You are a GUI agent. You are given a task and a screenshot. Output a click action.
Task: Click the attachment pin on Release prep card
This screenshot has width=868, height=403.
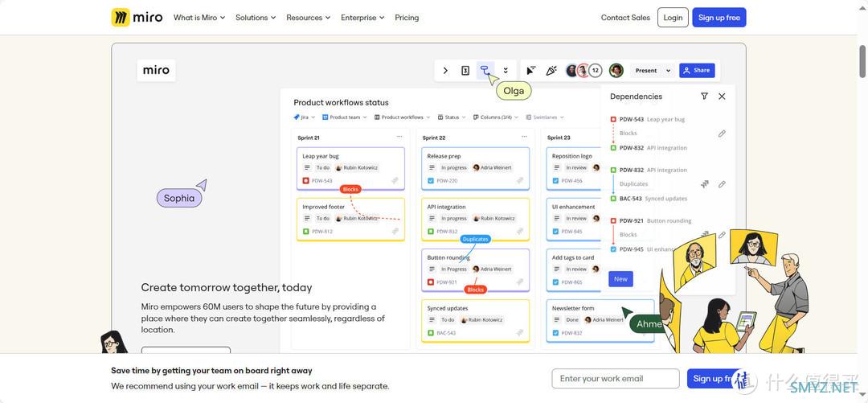[x=520, y=181]
